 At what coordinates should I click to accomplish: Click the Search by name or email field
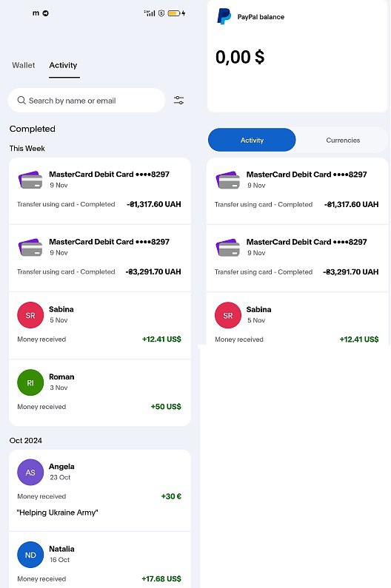pyautogui.click(x=87, y=101)
